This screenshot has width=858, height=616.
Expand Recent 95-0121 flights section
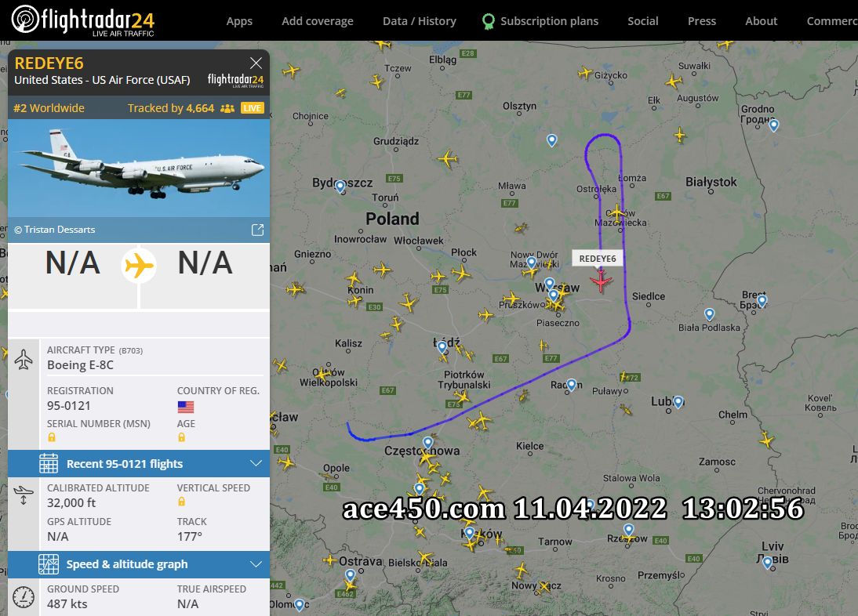pos(139,463)
